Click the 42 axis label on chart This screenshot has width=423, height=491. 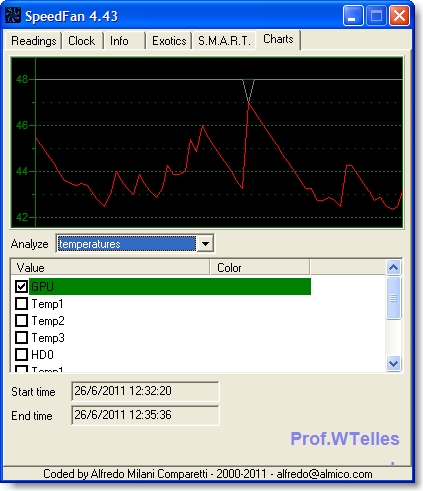(22, 217)
